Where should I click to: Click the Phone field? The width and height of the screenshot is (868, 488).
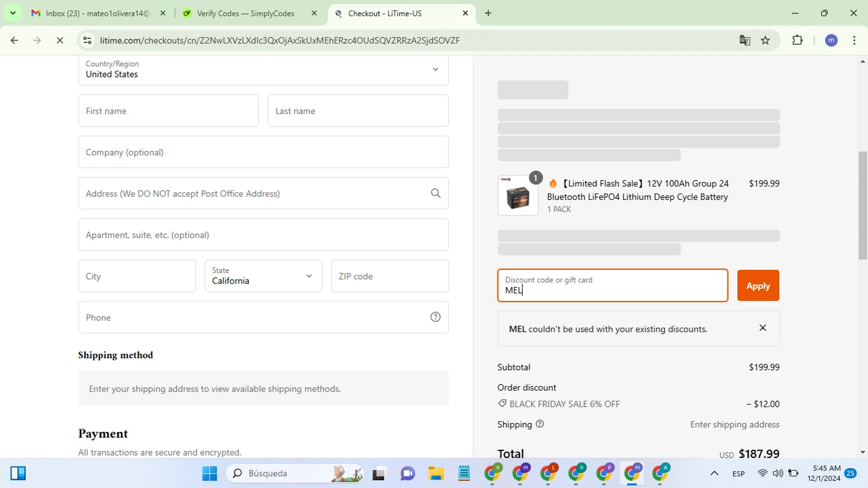pos(263,317)
